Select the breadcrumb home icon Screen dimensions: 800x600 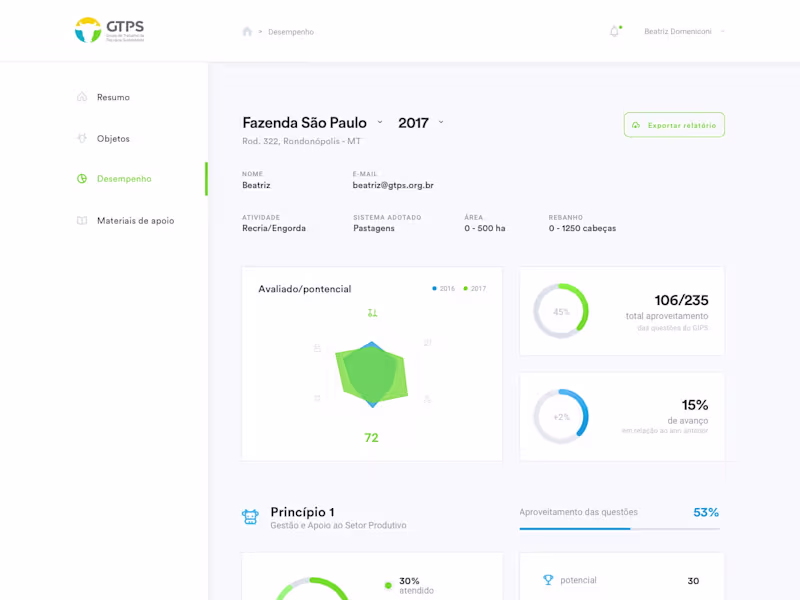[247, 31]
